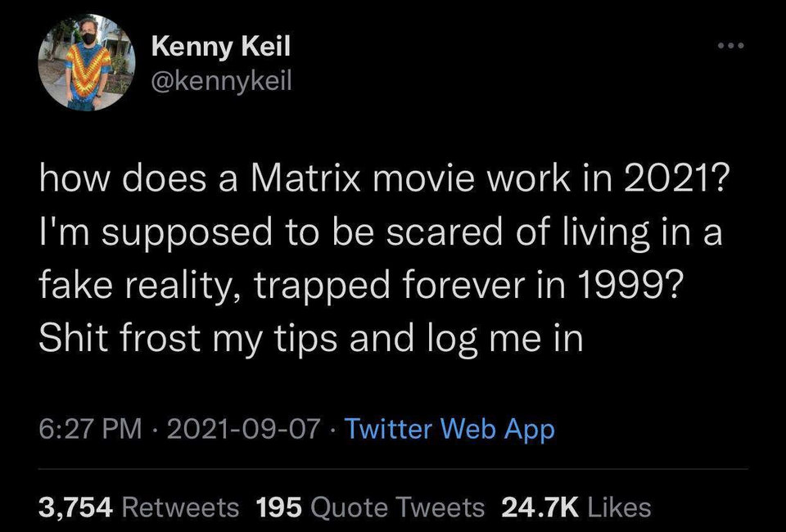The height and width of the screenshot is (532, 786).
Task: Select the 2021-09-07 date
Action: point(243,430)
